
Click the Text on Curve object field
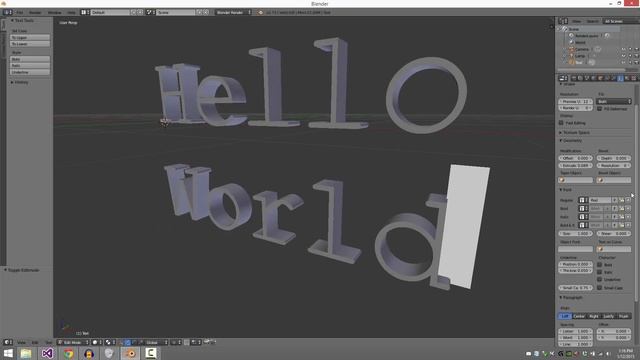pos(614,249)
